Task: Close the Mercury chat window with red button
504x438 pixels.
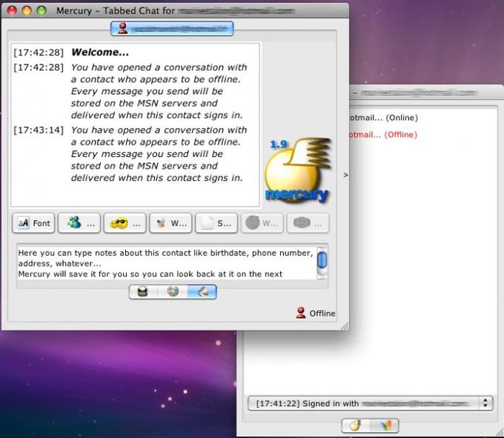Action: click(12, 10)
